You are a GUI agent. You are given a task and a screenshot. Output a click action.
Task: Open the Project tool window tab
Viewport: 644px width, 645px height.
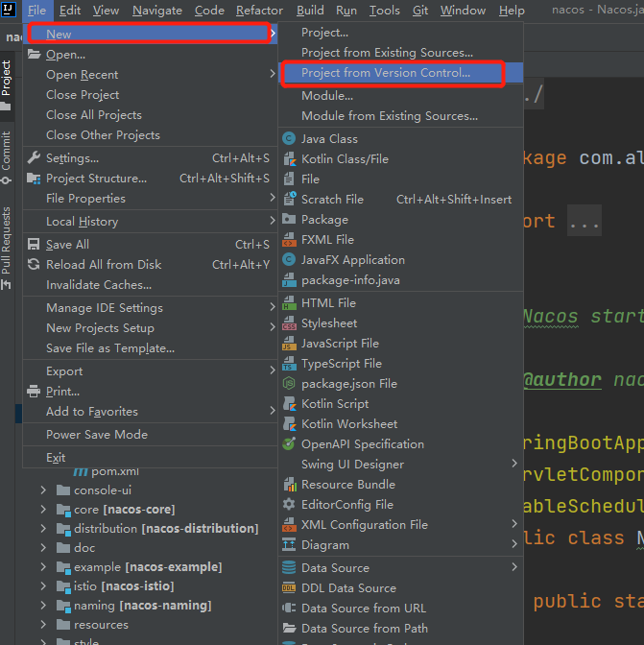(x=7, y=85)
